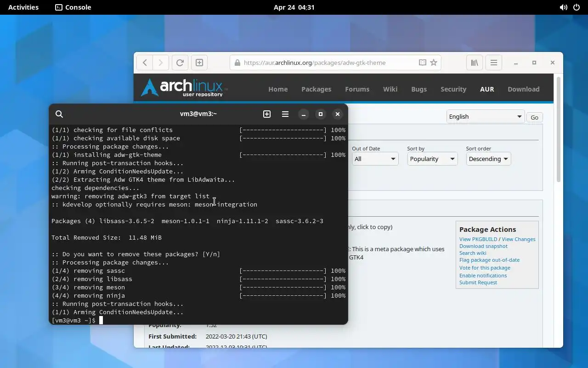The width and height of the screenshot is (588, 368).
Task: Toggle reader mode icon in address bar
Action: pyautogui.click(x=422, y=63)
